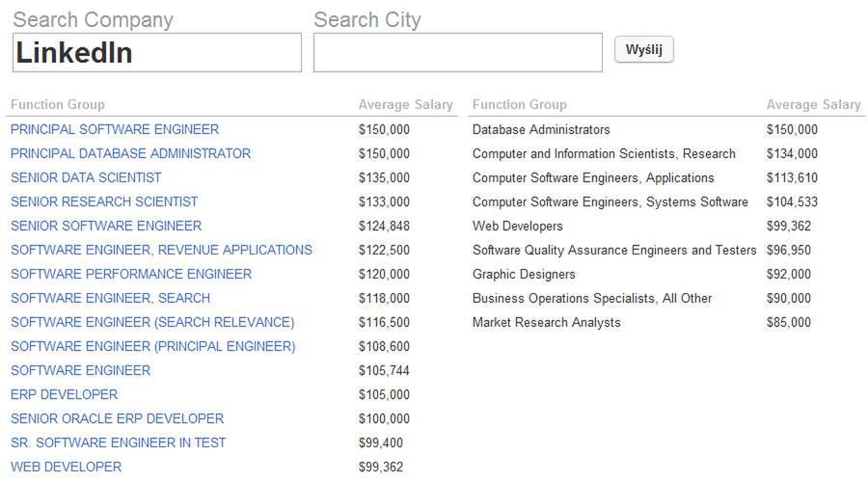
Task: Select SOFTWARE PERFORMANCE ENGINEER link
Action: click(131, 274)
